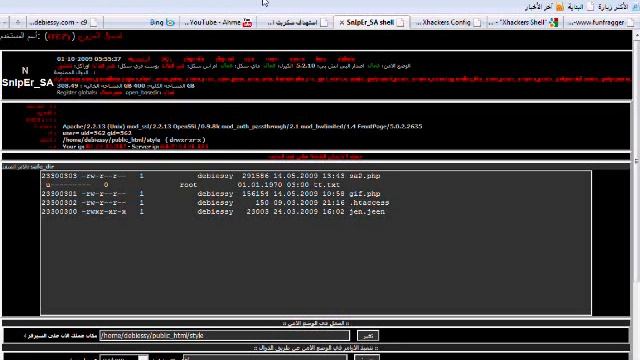
Task: Click the open_basedir label in header
Action: tap(143, 93)
